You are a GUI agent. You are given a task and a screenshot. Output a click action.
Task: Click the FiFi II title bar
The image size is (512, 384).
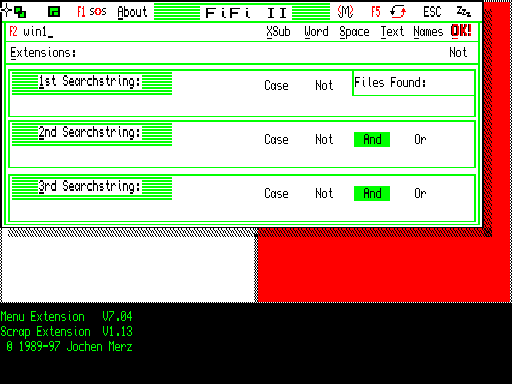click(242, 13)
